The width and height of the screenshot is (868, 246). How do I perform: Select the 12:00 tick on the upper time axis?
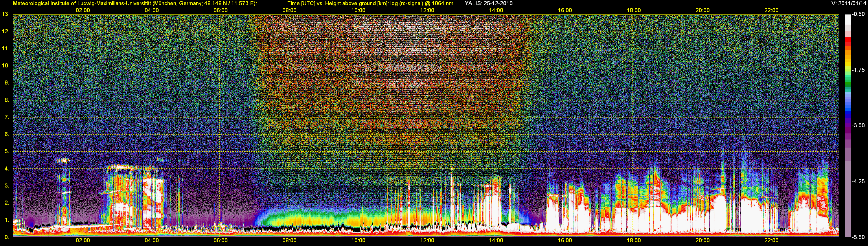(x=427, y=10)
